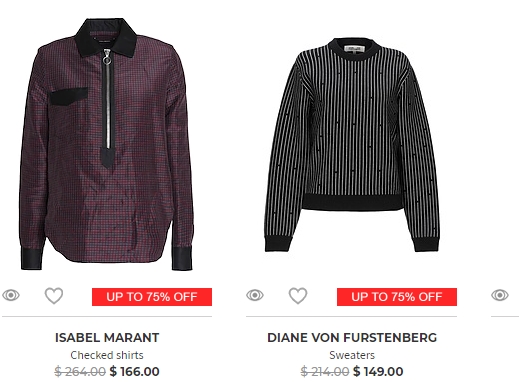519x382 pixels.
Task: Add Isabel Marant shirt to wishlist
Action: point(54,296)
